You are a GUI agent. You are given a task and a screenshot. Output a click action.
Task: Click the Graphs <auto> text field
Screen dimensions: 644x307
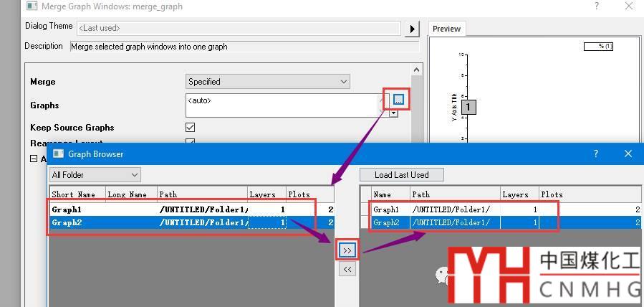pos(282,105)
